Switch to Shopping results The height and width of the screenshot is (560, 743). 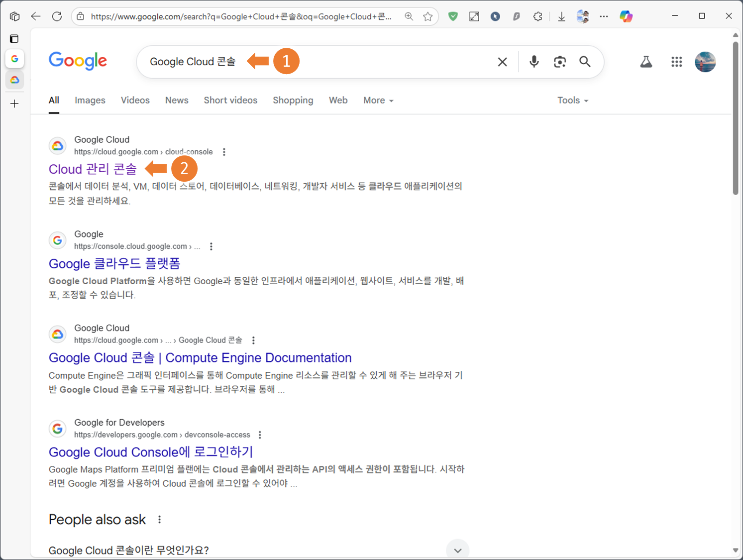coord(293,100)
